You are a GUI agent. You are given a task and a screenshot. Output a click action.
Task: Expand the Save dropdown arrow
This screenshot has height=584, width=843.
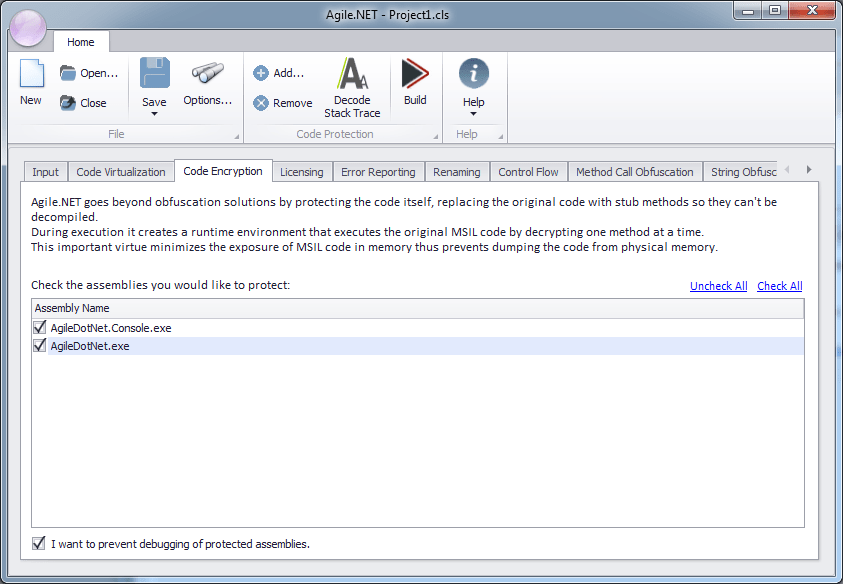[154, 114]
